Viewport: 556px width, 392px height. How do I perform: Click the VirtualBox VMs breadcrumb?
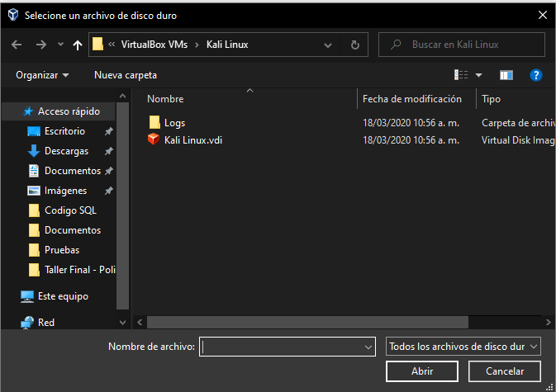(154, 45)
